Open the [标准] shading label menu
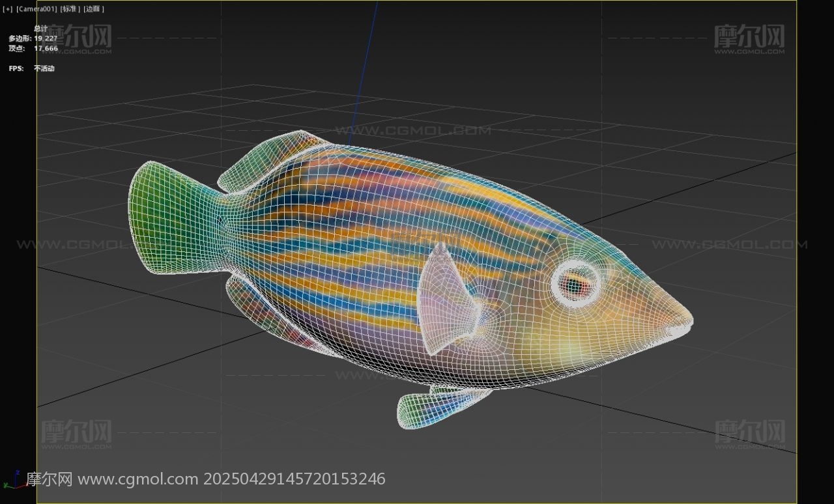The image size is (834, 504). 70,9
